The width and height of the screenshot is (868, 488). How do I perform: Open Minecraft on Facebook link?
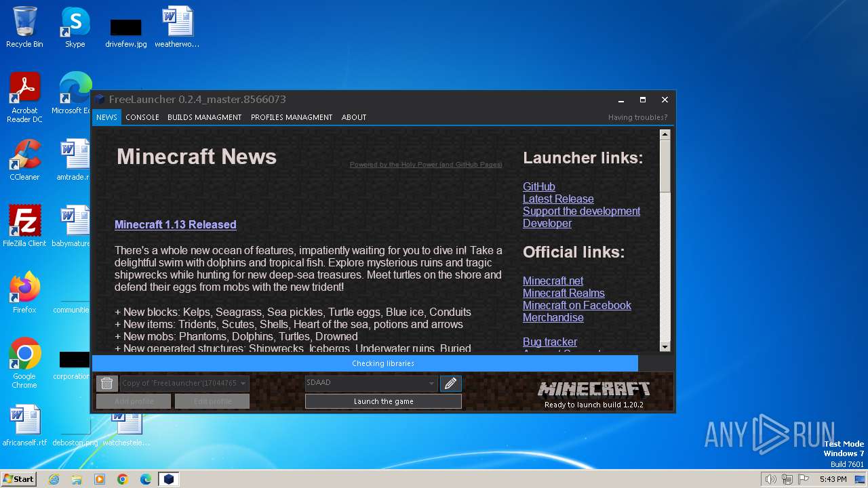point(577,305)
